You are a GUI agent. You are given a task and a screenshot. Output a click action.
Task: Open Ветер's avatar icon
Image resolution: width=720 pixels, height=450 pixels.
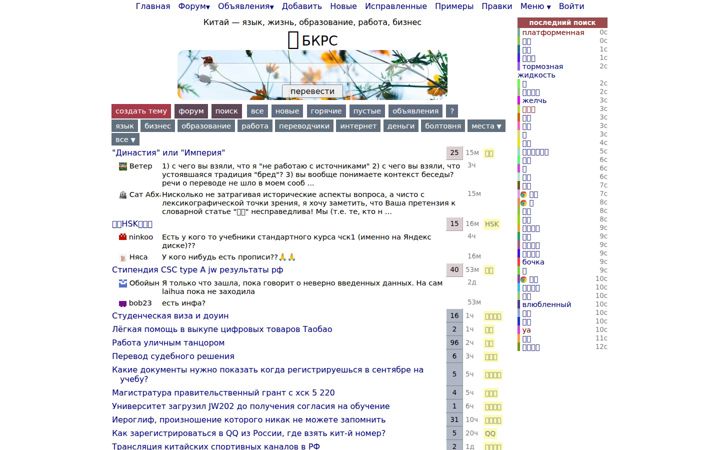tap(123, 166)
